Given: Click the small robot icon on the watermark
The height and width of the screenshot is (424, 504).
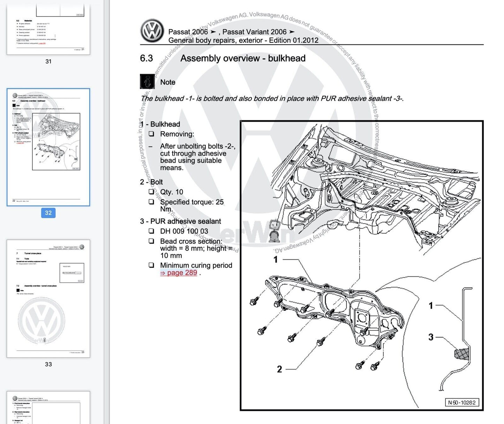Looking at the screenshot, I should 274,231.
